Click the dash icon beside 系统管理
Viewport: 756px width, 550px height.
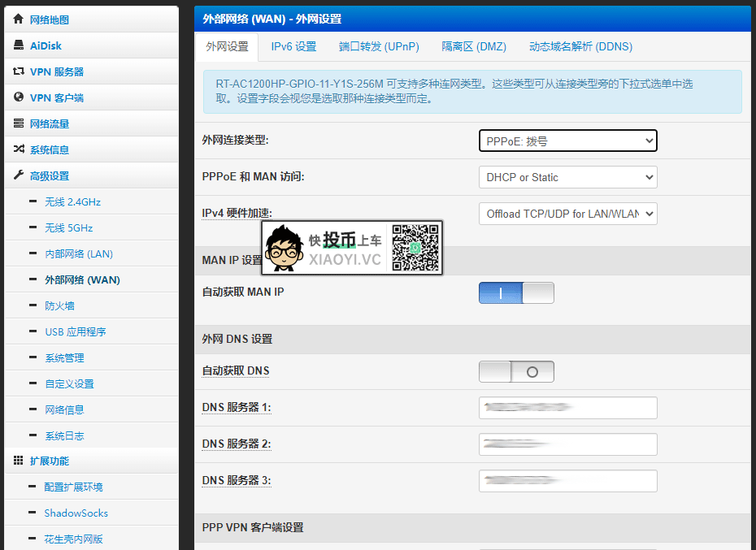click(x=33, y=357)
